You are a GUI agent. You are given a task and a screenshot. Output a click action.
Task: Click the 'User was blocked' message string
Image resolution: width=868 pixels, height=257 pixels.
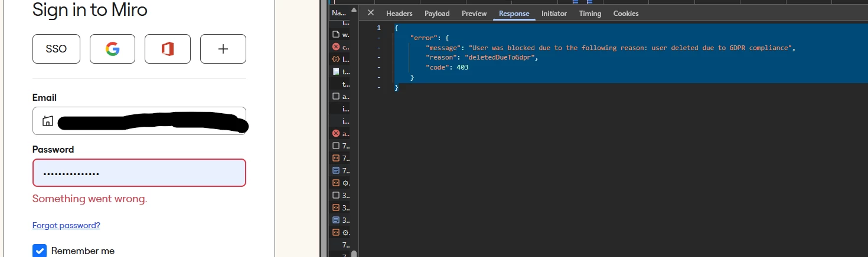pyautogui.click(x=630, y=48)
